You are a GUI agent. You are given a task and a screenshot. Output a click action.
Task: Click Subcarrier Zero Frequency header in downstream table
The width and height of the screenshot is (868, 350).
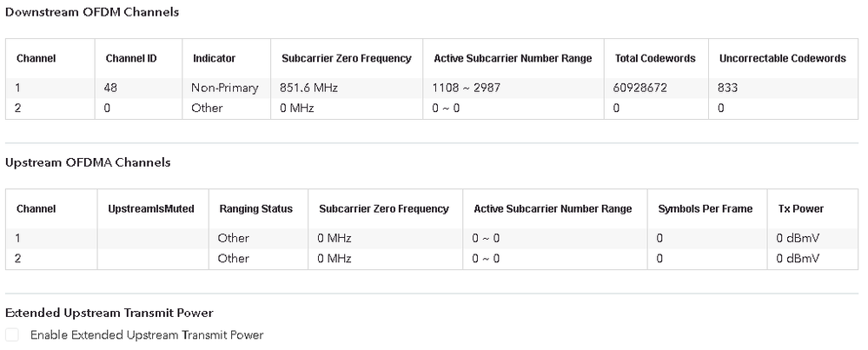click(x=346, y=58)
